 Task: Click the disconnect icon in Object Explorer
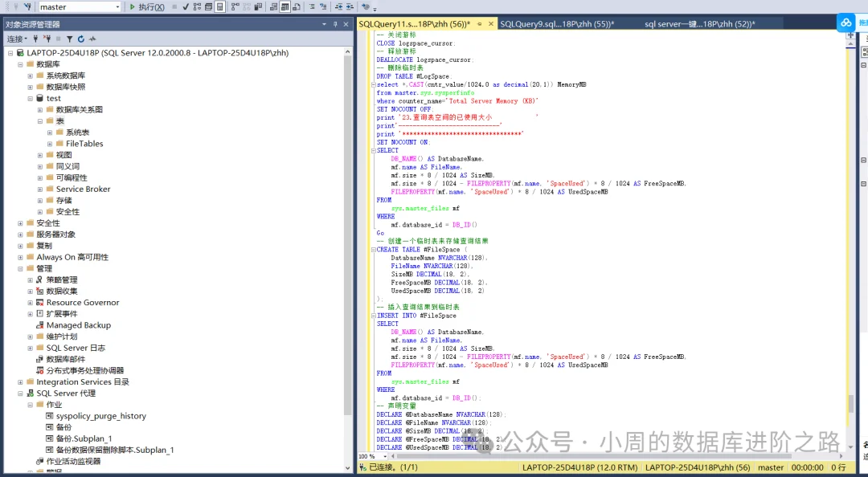(47, 39)
